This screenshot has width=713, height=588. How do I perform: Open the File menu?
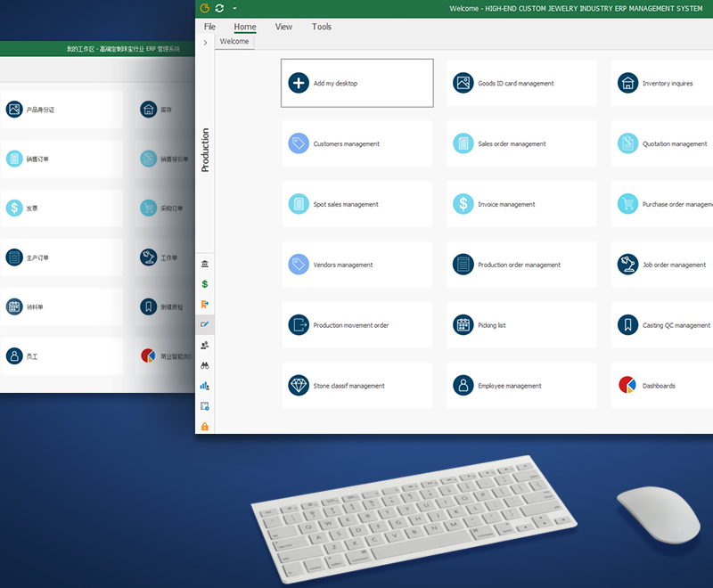point(209,27)
